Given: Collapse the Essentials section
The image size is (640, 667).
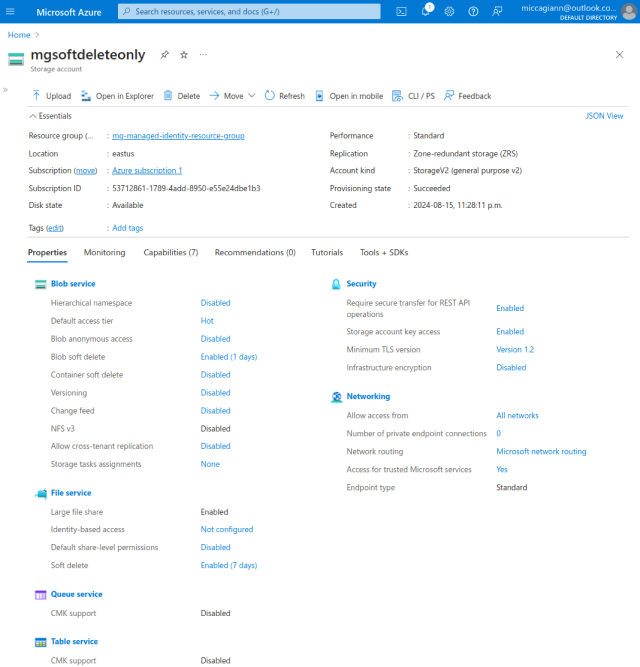Looking at the screenshot, I should [x=50, y=116].
